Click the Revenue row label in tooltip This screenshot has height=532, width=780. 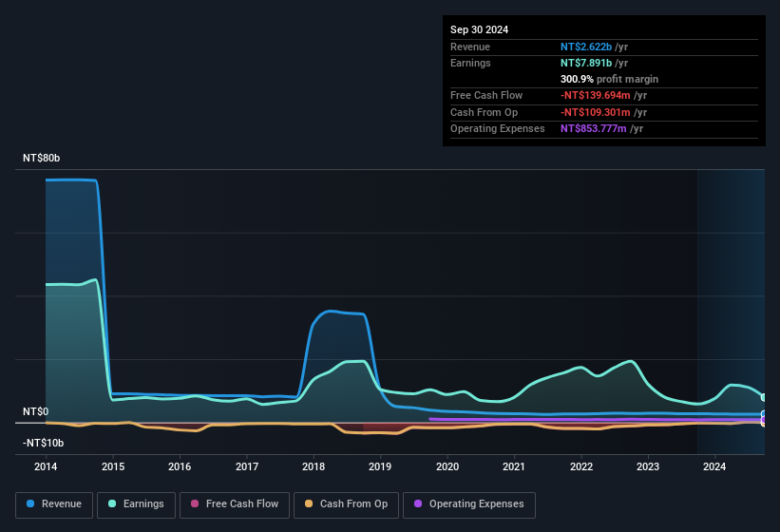[x=470, y=47]
